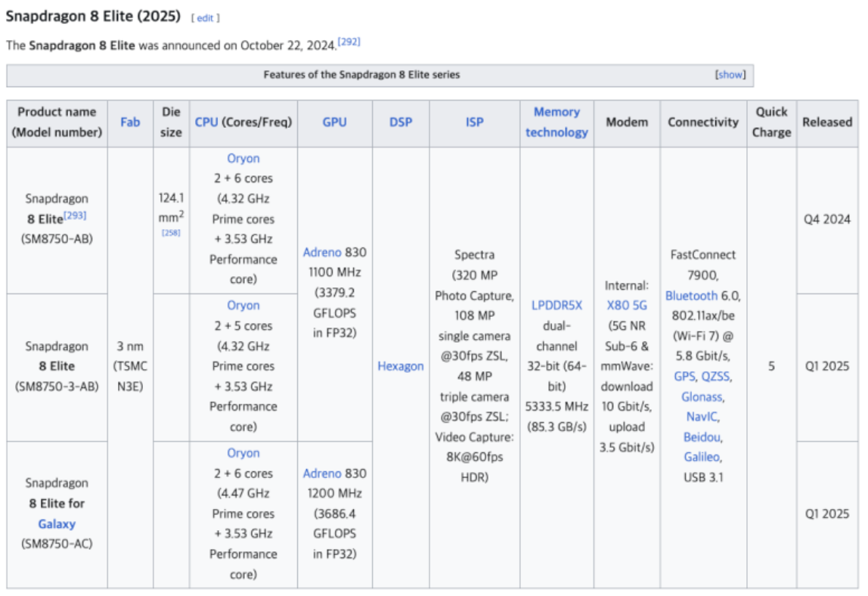
Task: Open the Memory technology header link
Action: coord(556,122)
